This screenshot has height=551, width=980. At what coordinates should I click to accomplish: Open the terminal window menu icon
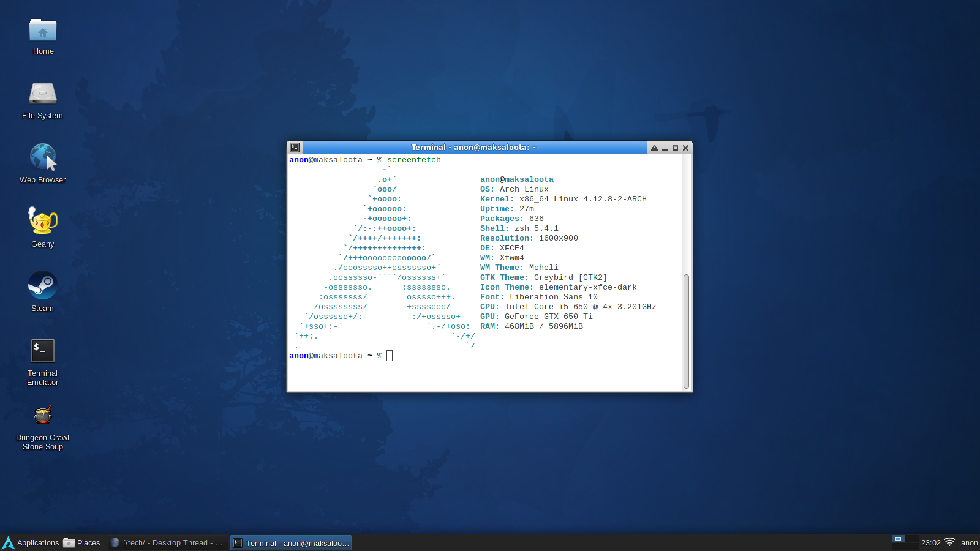(x=295, y=148)
